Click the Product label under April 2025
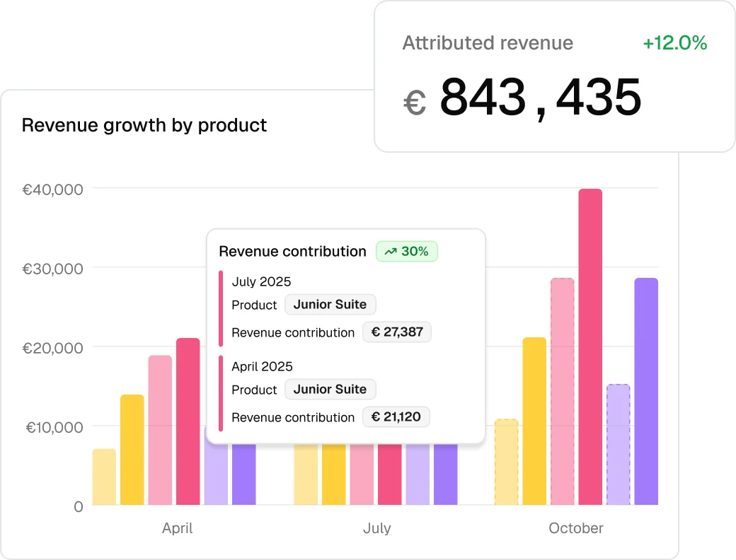 254,390
